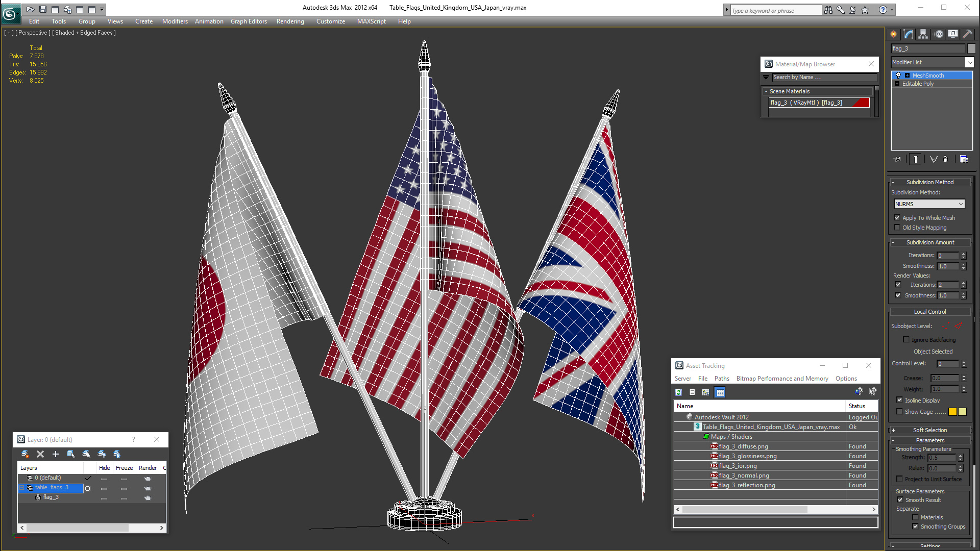Image resolution: width=980 pixels, height=551 pixels.
Task: Click Shaded + Edged Faces viewport label
Action: tap(84, 33)
